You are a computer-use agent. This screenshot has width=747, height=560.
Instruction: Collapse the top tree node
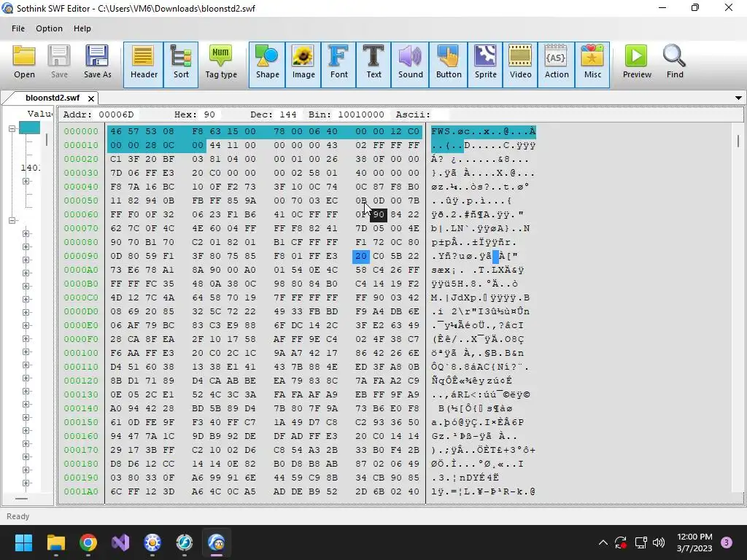12,128
